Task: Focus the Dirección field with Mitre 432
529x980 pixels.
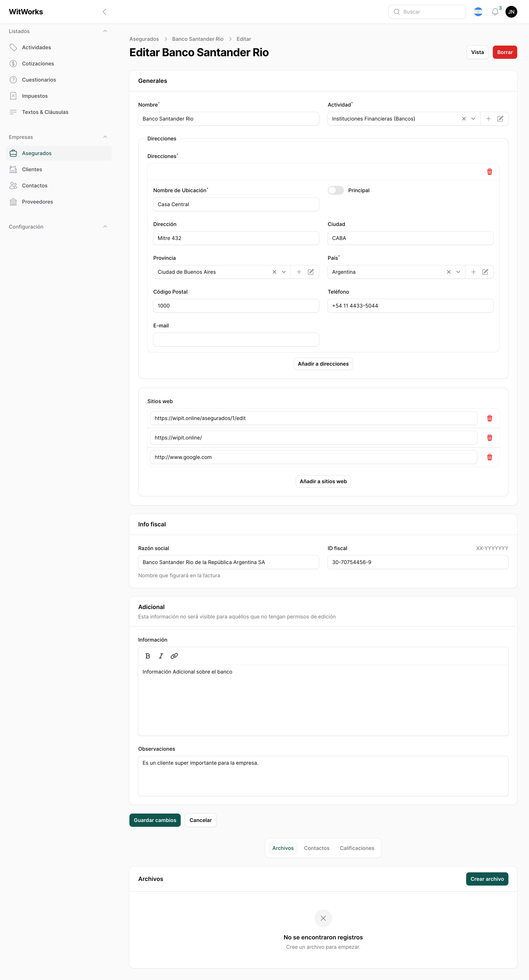Action: (236, 238)
